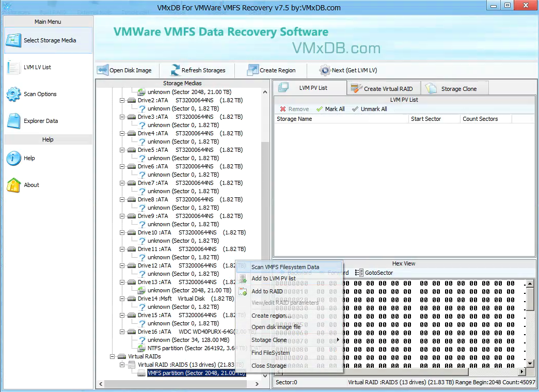The width and height of the screenshot is (539, 392).
Task: Select the Drive11 ATA tree row
Action: tap(192, 249)
